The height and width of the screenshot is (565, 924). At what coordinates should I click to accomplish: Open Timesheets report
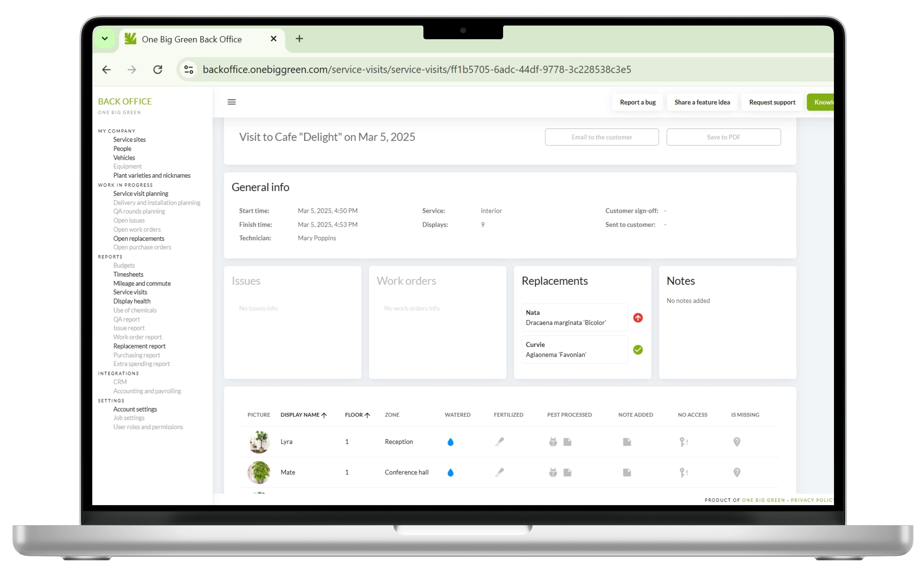coord(128,274)
